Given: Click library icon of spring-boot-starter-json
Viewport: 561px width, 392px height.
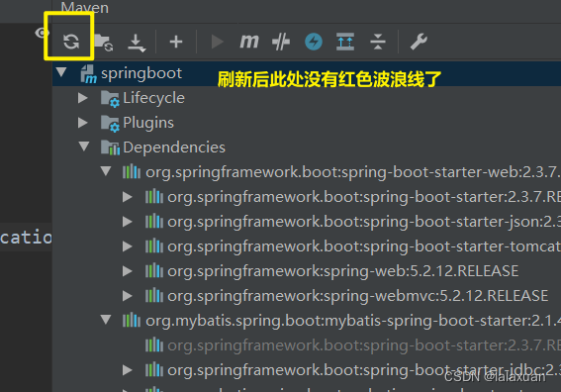Looking at the screenshot, I should (154, 221).
